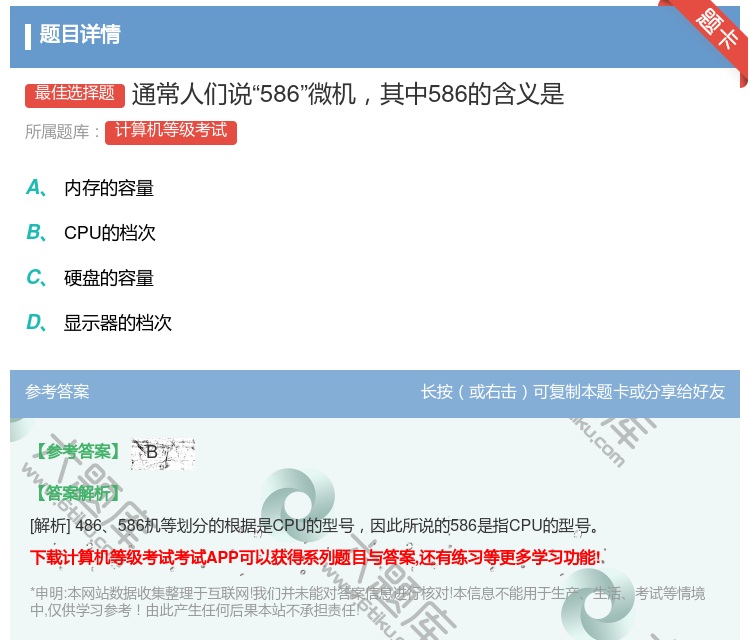This screenshot has width=750, height=640.
Task: Click the 所属题库 label
Action: 62,132
